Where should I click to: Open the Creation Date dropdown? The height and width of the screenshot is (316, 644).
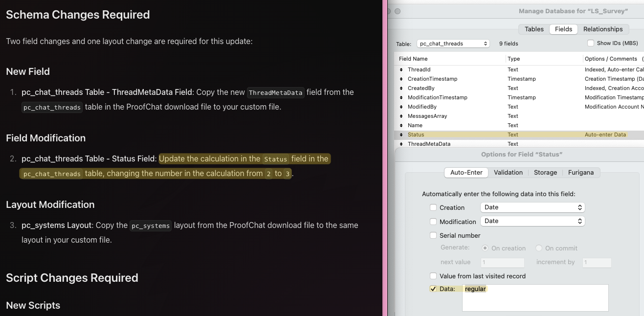tap(533, 207)
